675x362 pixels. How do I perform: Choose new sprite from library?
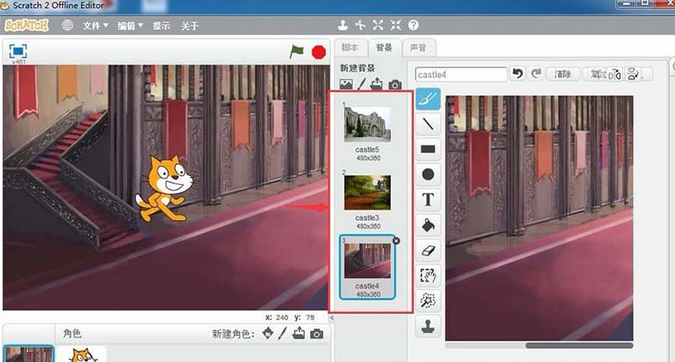click(x=268, y=333)
